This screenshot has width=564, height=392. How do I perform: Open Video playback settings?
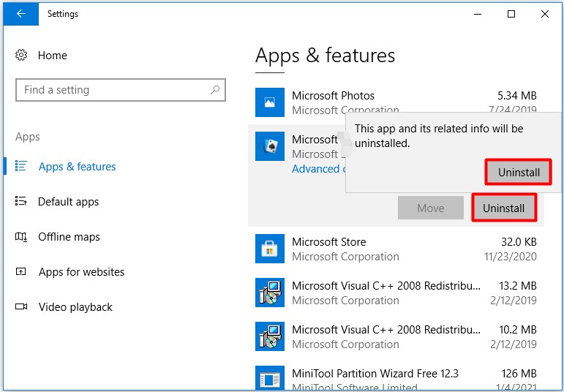click(x=75, y=307)
